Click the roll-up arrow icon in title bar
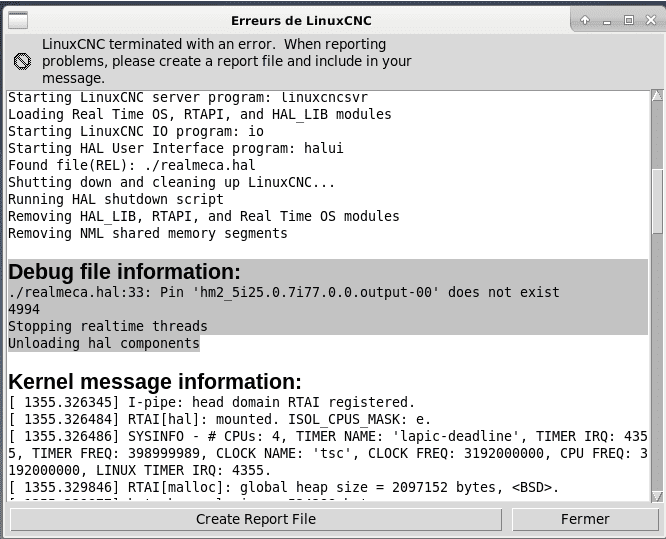 pos(585,19)
